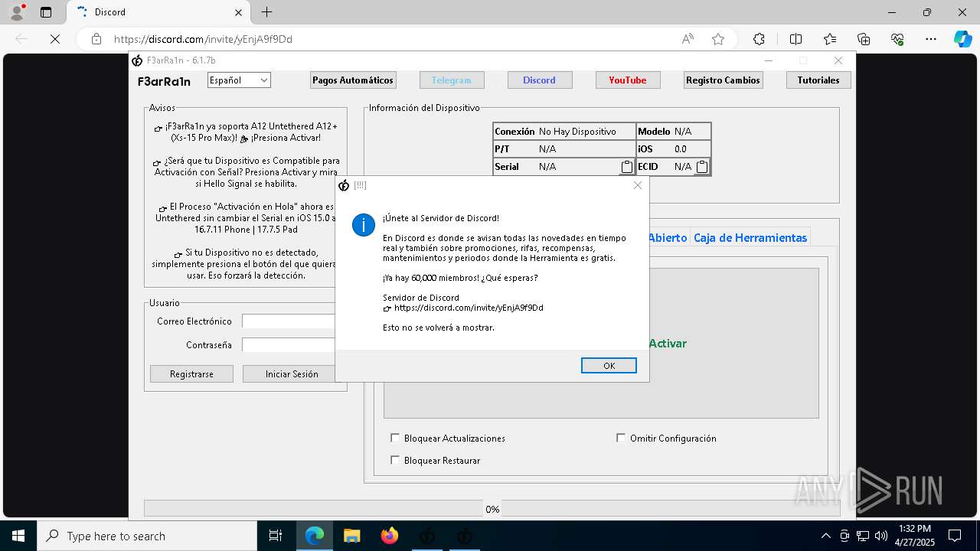Viewport: 980px width, 551px height.
Task: Open the volume control tray icon
Action: tap(881, 536)
